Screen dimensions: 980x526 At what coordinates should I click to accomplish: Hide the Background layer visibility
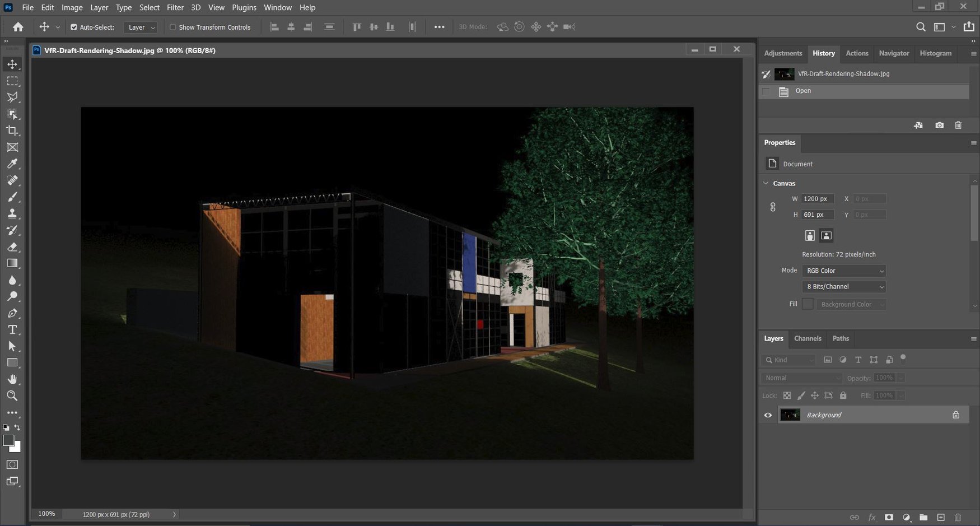click(x=768, y=415)
